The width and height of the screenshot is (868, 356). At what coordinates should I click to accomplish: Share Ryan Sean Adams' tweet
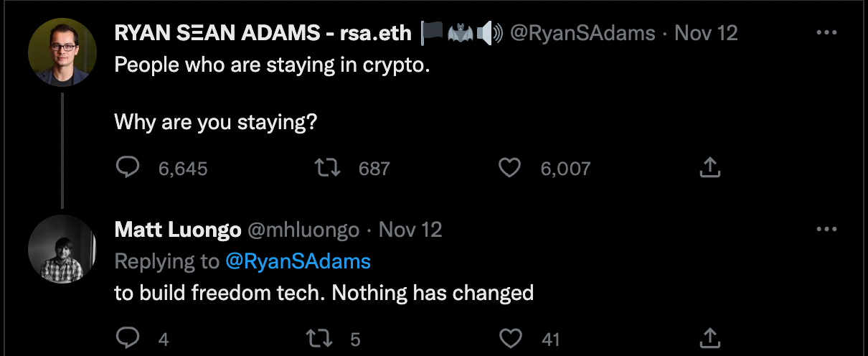coord(709,168)
